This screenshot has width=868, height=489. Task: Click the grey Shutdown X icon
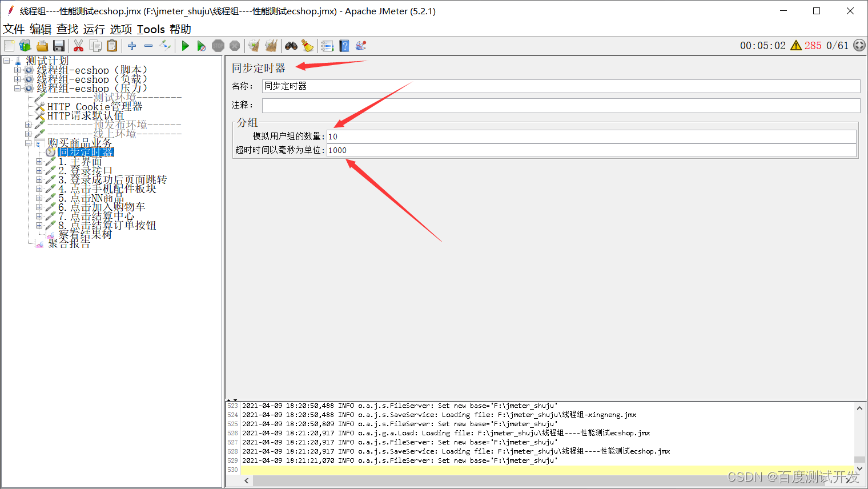click(235, 46)
